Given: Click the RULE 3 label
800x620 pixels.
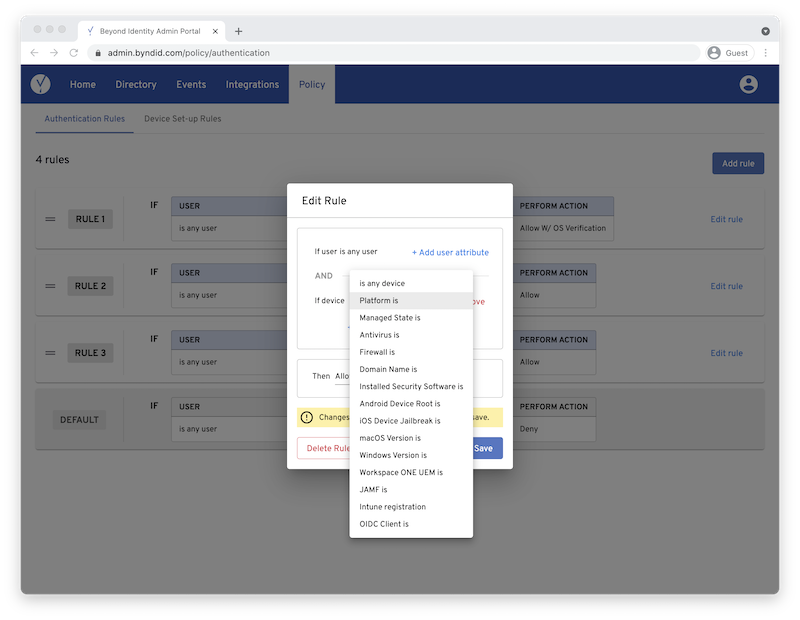Looking at the screenshot, I should point(90,353).
